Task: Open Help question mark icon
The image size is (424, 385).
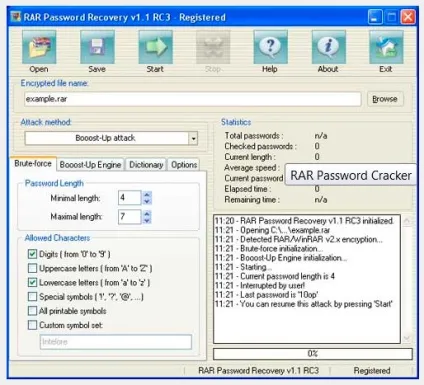Action: pyautogui.click(x=270, y=47)
